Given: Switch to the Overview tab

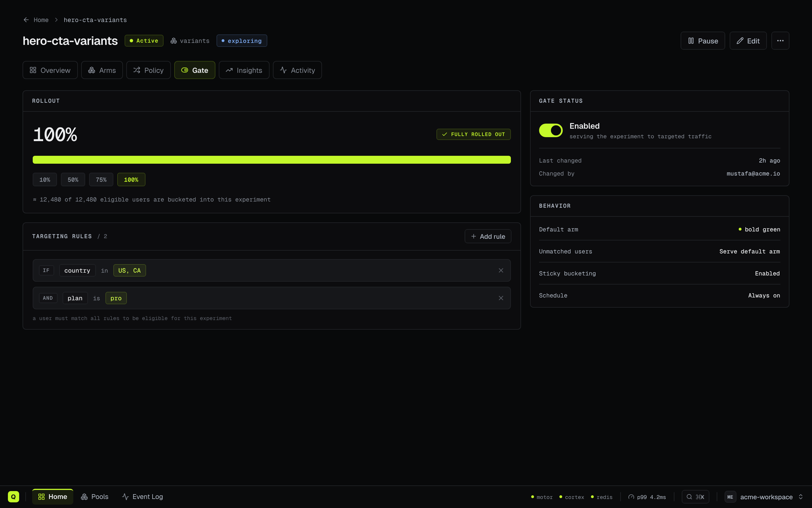Looking at the screenshot, I should pos(50,70).
